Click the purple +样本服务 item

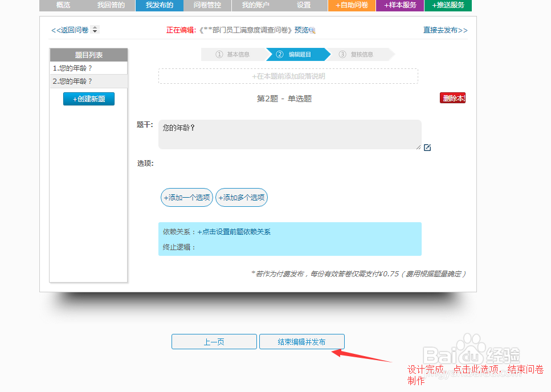pos(402,6)
